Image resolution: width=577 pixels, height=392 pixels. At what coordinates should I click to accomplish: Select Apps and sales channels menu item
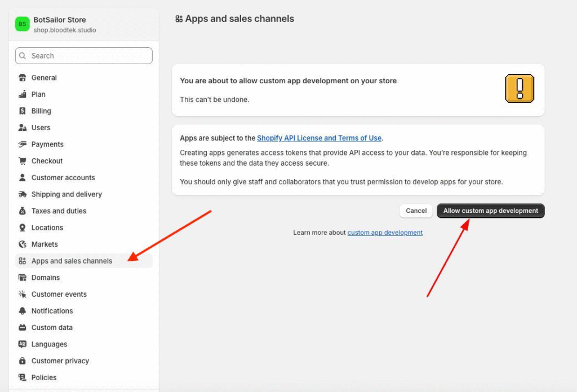pyautogui.click(x=83, y=261)
